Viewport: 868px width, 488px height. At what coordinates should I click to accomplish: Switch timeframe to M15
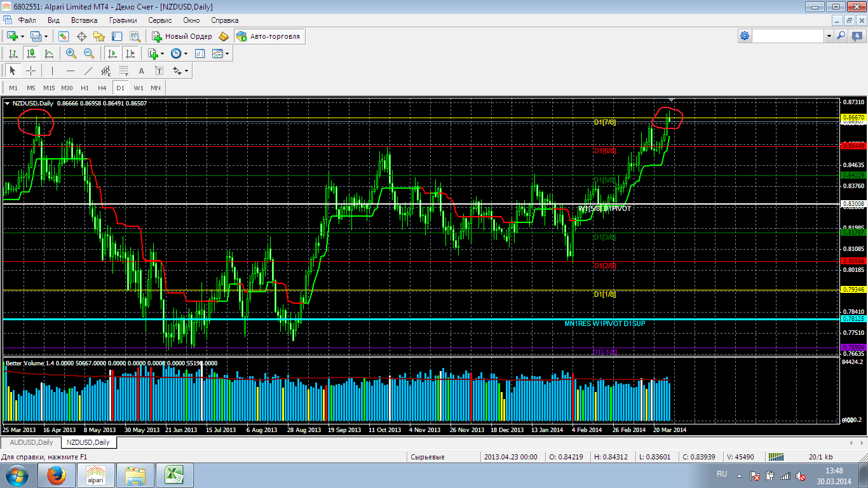[49, 88]
